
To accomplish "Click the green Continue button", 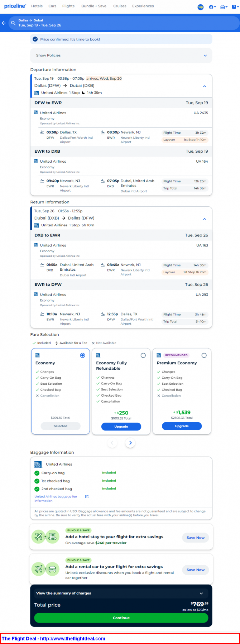I will [x=121, y=618].
